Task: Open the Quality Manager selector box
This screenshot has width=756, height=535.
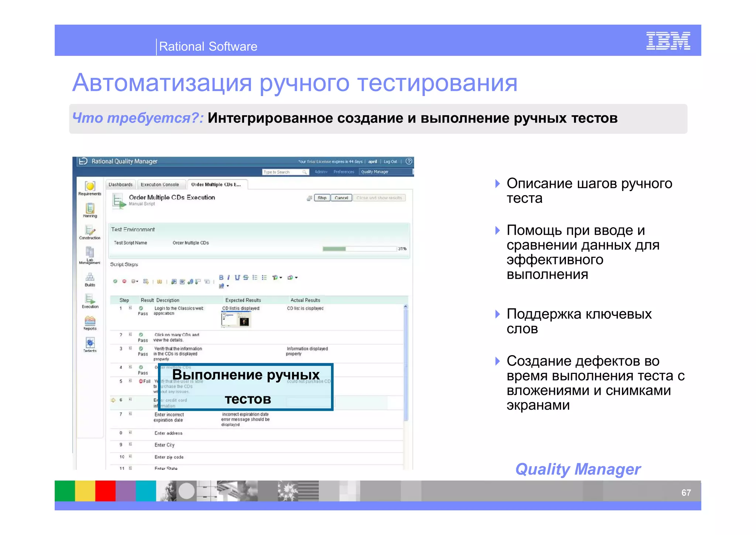Action: tap(386, 172)
